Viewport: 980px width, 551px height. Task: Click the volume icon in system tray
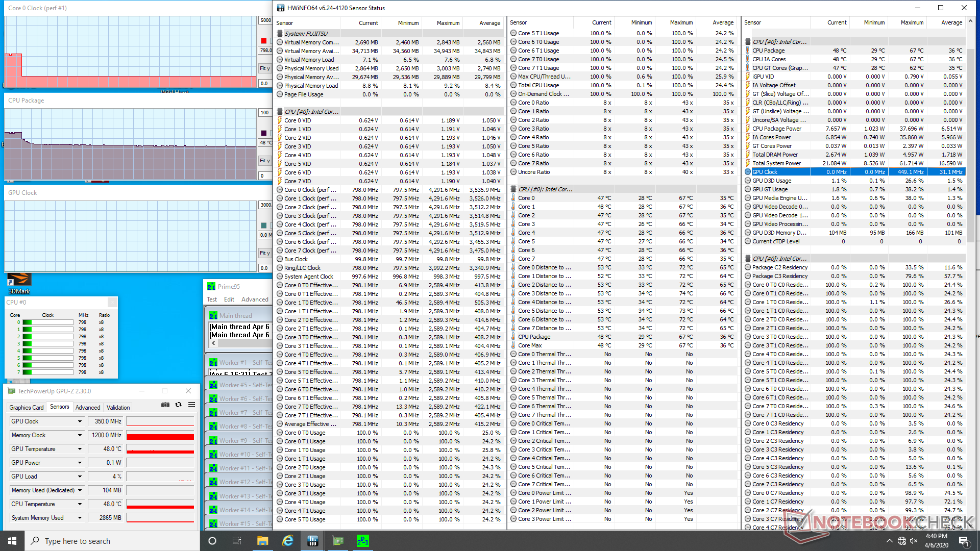pos(914,541)
